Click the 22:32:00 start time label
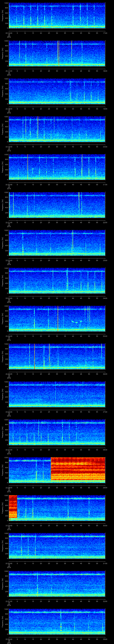The image size is (114, 644). pos(9,639)
